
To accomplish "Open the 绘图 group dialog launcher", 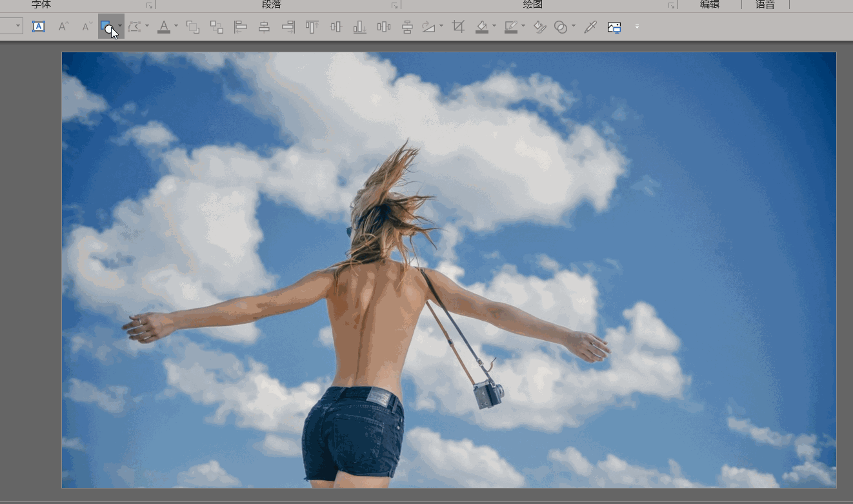I will [671, 5].
